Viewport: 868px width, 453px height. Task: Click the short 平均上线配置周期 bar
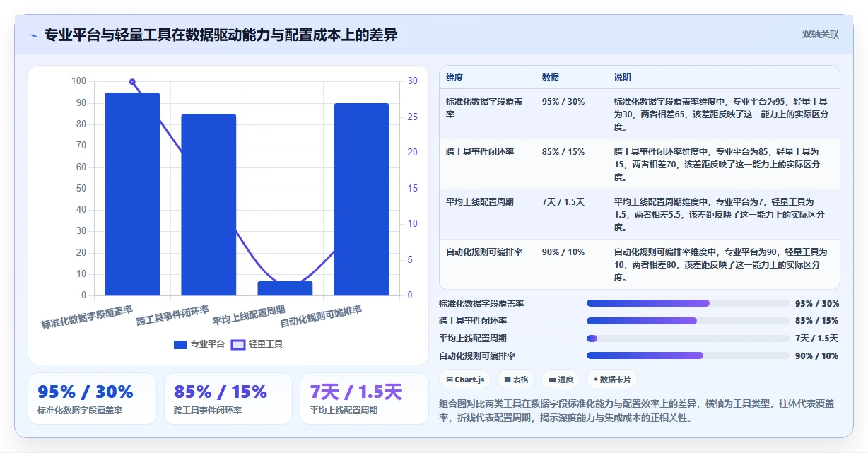[x=285, y=288]
